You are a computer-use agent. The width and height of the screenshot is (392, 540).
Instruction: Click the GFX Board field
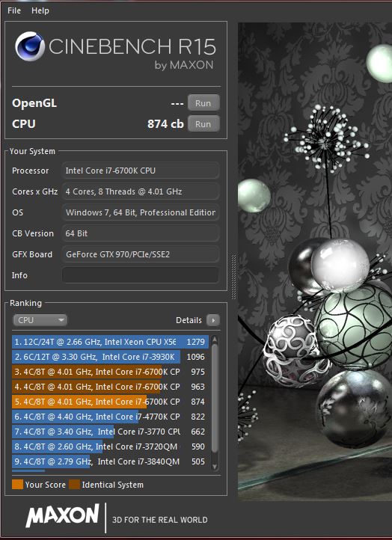coord(141,254)
